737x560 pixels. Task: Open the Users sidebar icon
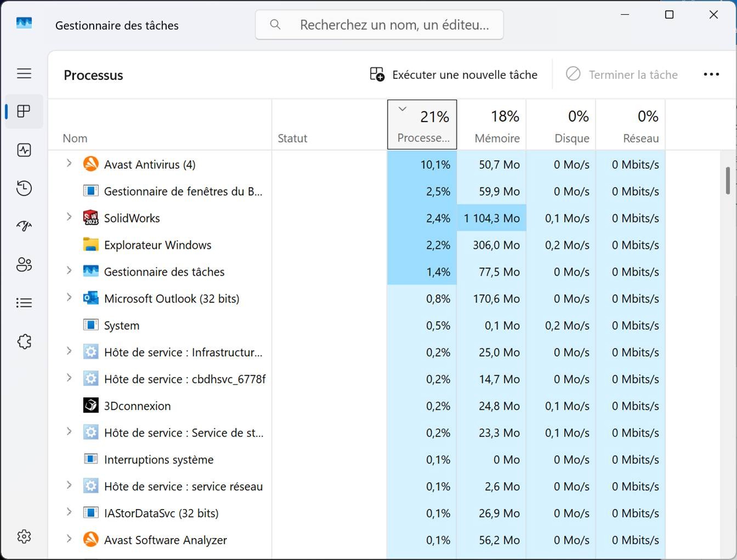click(24, 265)
